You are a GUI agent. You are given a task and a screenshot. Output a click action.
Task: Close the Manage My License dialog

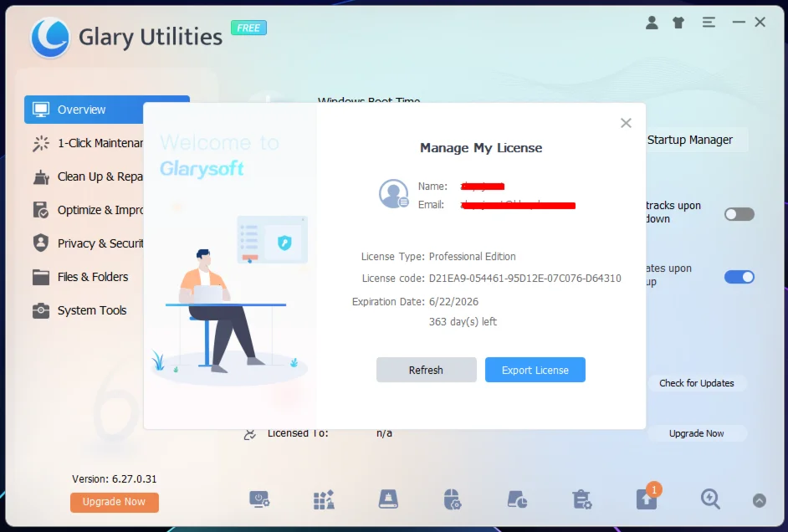coord(626,123)
